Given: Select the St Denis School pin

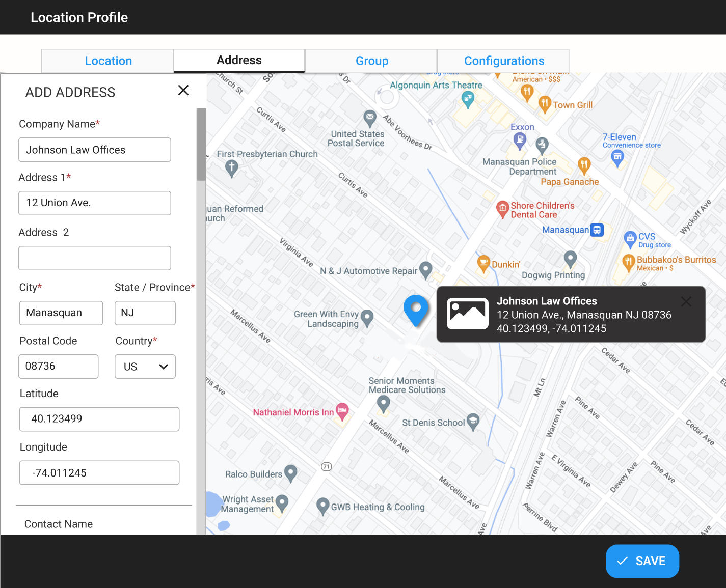Looking at the screenshot, I should coord(473,422).
